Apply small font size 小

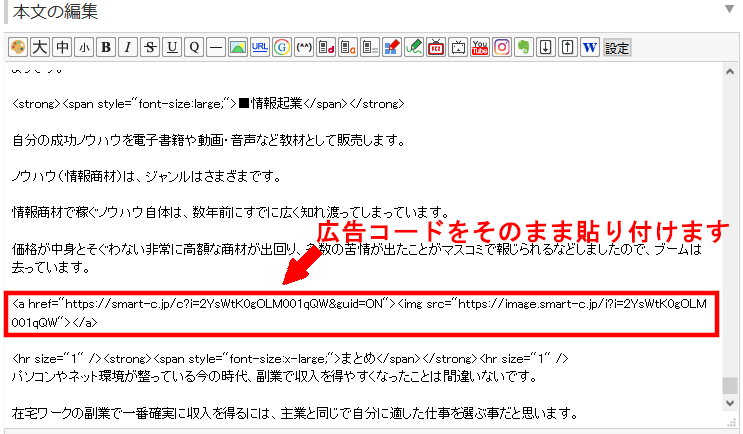84,47
